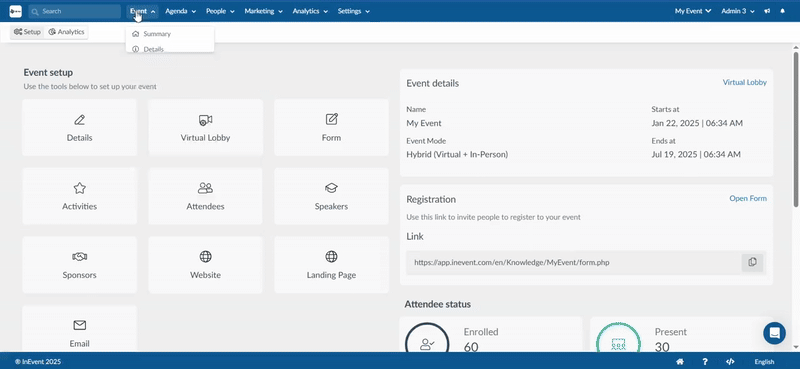Click the Speakers graduation cap icon
This screenshot has width=800, height=369.
pyautogui.click(x=332, y=188)
